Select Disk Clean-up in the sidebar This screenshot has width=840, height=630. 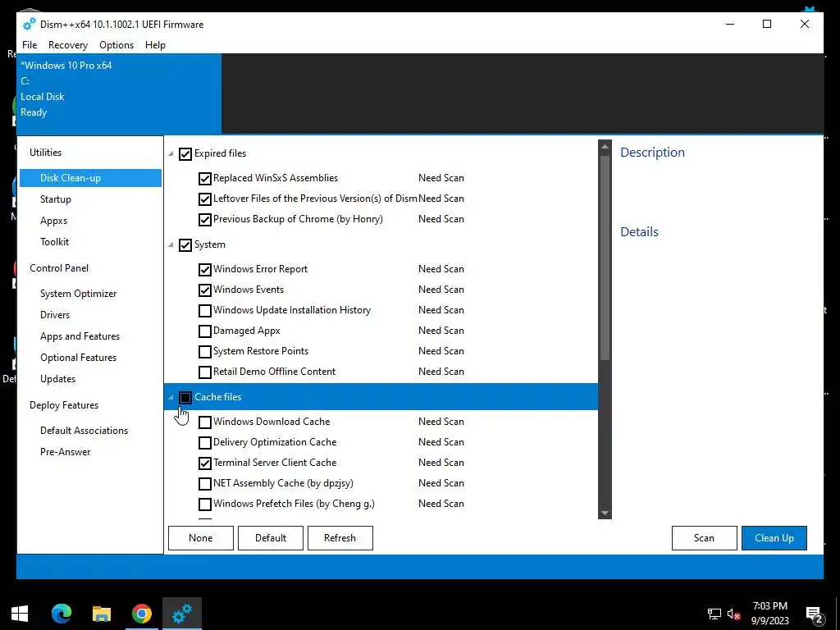click(90, 178)
